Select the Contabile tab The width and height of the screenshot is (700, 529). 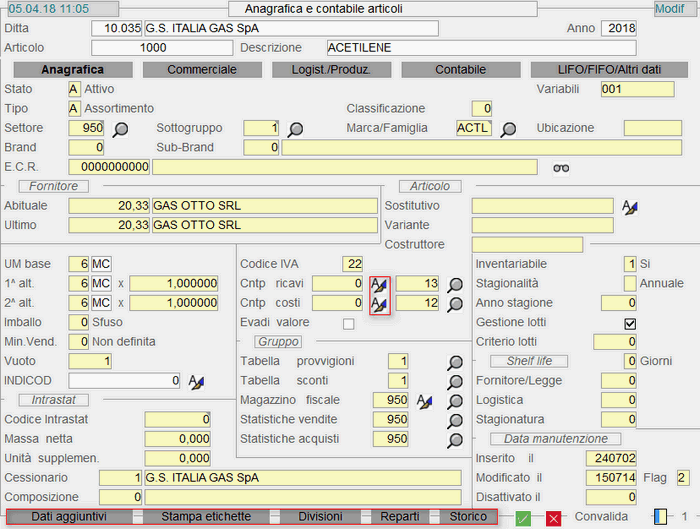click(x=460, y=70)
